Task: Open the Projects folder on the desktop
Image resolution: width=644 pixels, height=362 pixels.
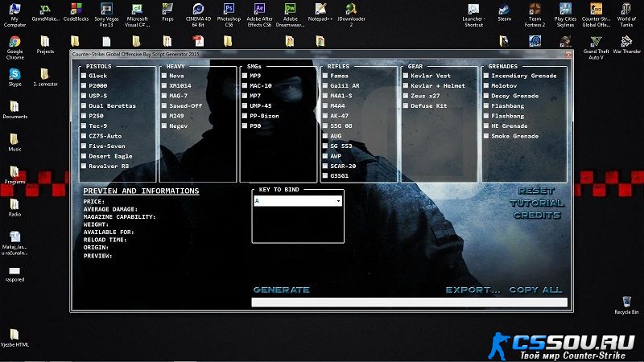Action: (45, 45)
